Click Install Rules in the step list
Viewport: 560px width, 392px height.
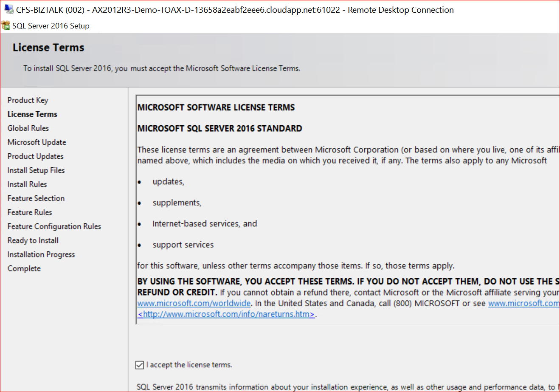27,184
